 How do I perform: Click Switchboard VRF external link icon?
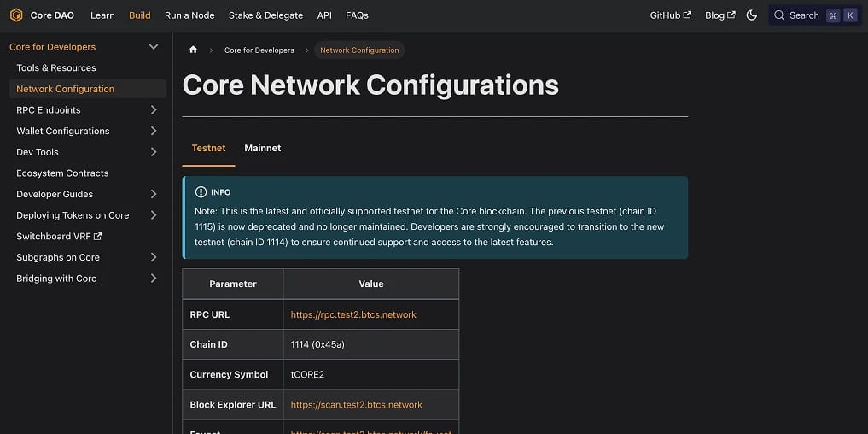pos(98,236)
